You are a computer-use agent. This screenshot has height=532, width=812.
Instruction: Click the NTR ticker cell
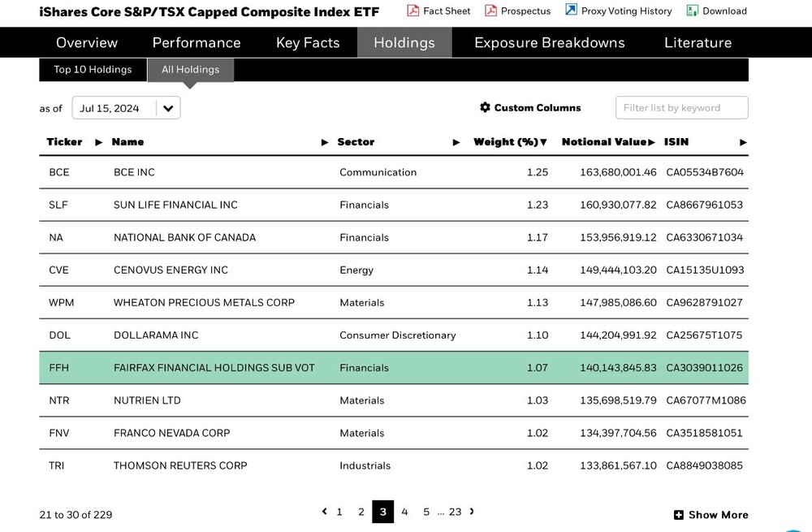coord(58,400)
